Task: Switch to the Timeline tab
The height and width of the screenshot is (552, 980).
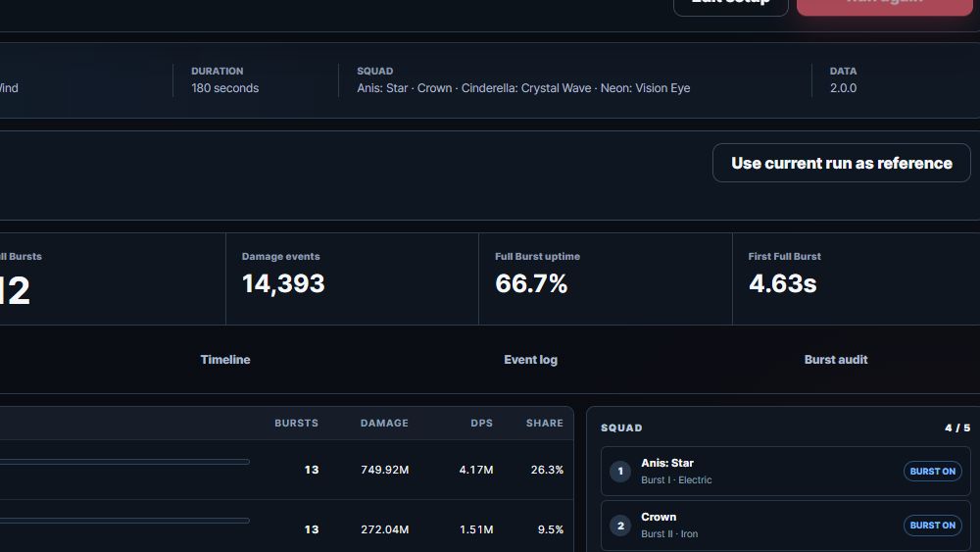Action: click(225, 360)
